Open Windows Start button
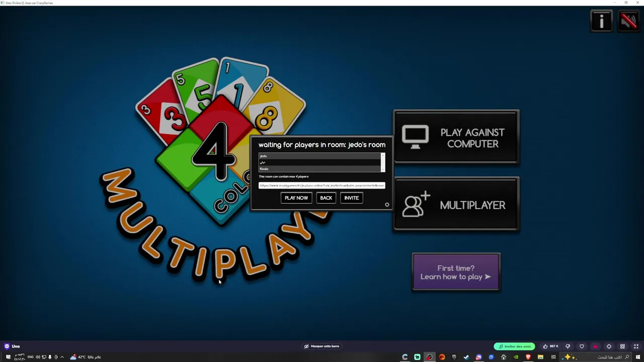 637,357
